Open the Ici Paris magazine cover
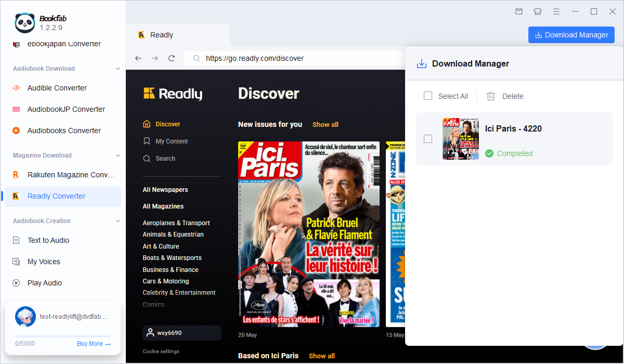This screenshot has height=364, width=624. coord(309,234)
